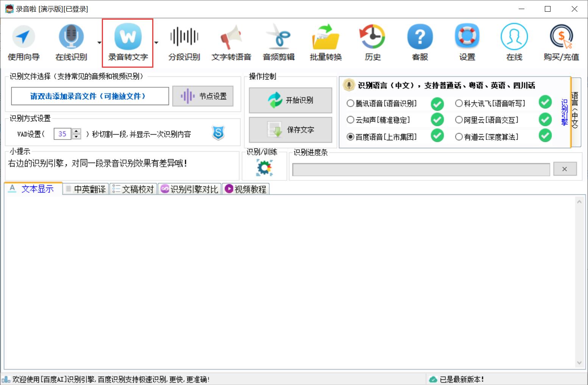Switch to the 文稿校对 tab
Screen dimensions: 588x385
(x=134, y=189)
